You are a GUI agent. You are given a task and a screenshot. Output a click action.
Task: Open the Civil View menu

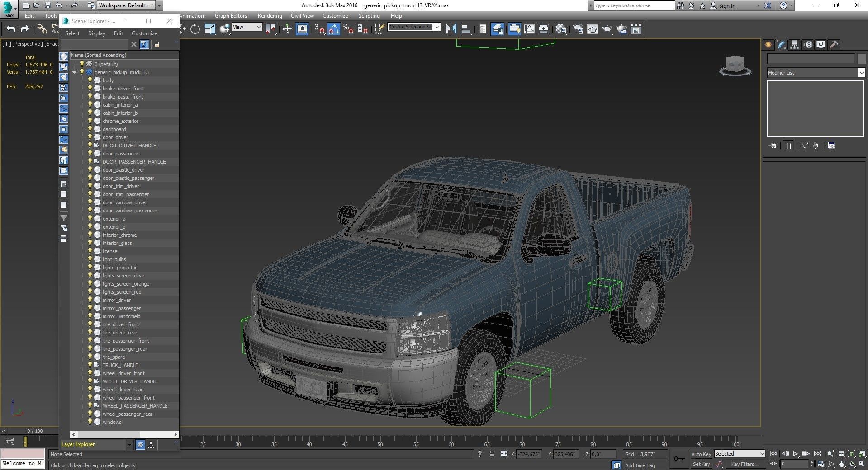click(x=302, y=16)
